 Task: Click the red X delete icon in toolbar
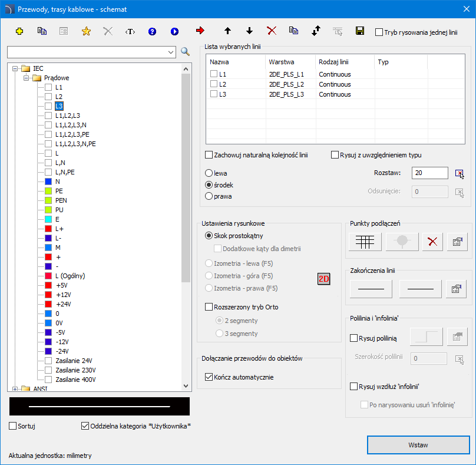(272, 31)
